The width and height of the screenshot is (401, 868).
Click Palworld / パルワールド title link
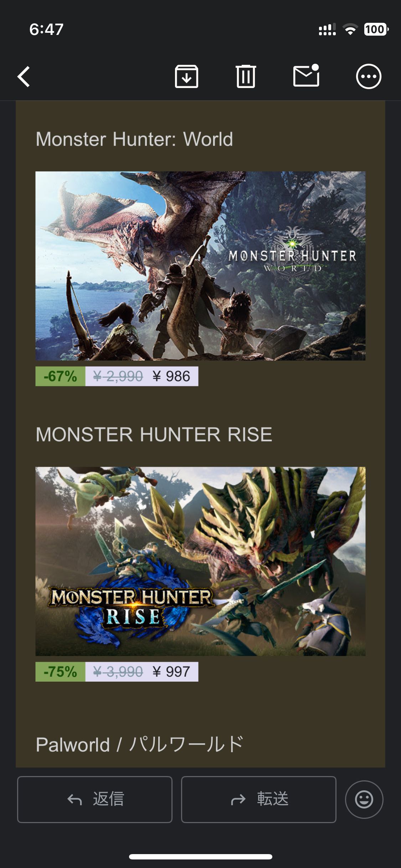click(x=139, y=744)
